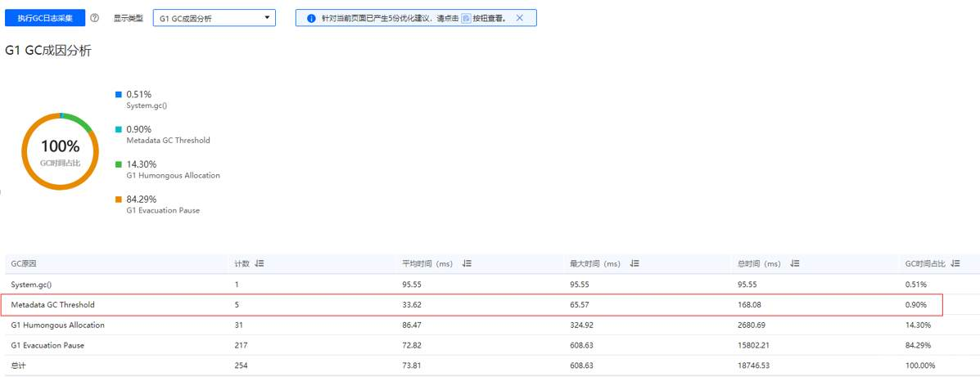This screenshot has height=377, width=980.
Task: Click the help question mark icon
Action: (x=95, y=18)
